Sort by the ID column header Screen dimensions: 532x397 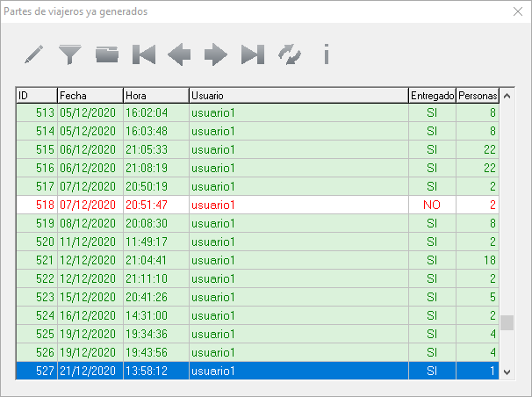click(x=36, y=95)
